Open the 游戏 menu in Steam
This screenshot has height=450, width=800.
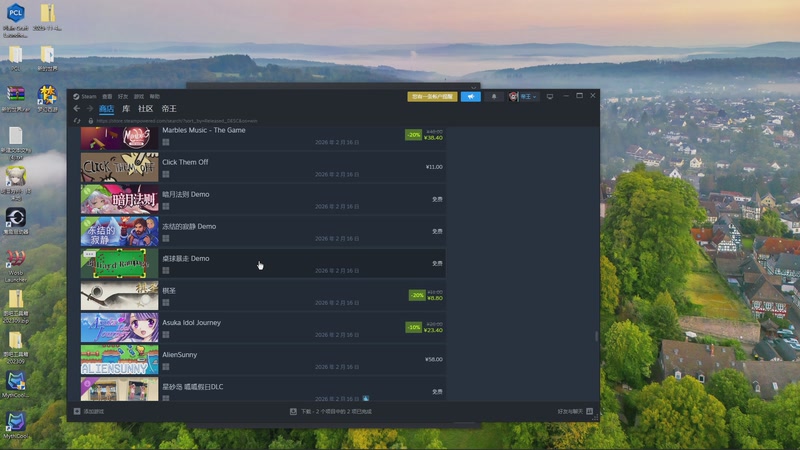139,96
